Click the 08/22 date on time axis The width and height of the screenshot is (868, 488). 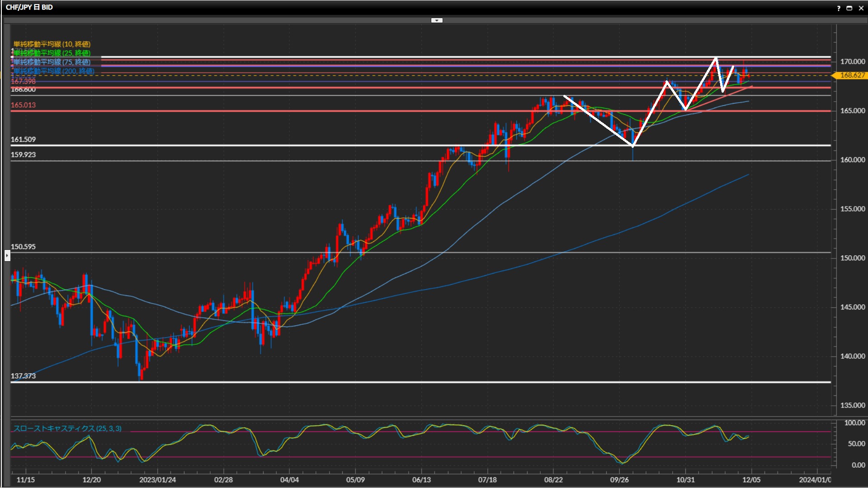coord(553,479)
